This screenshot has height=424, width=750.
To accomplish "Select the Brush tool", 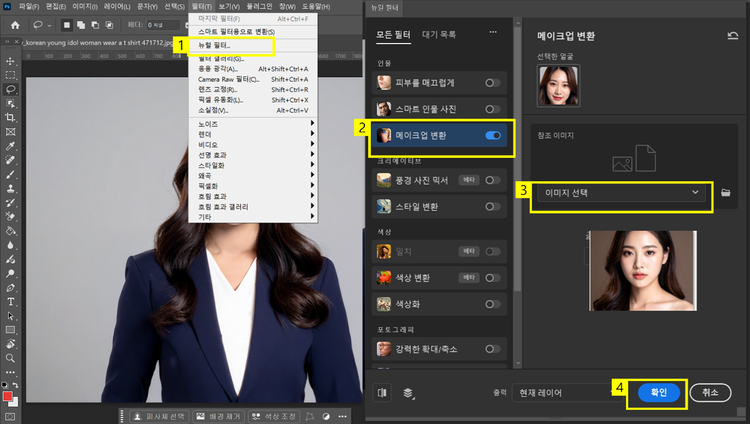I will pos(10,174).
